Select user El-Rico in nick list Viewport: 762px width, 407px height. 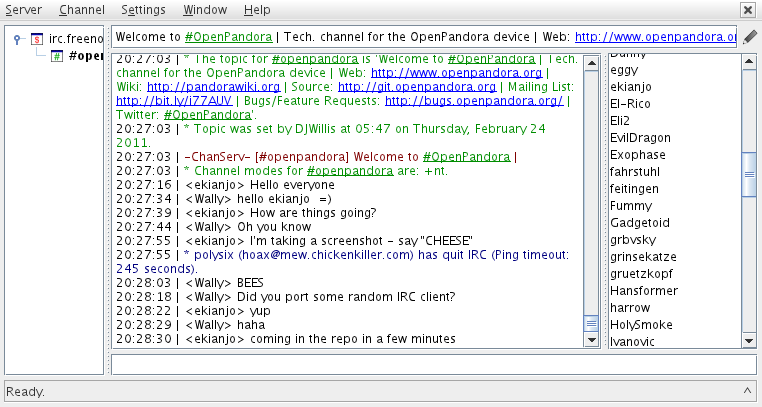click(x=630, y=104)
